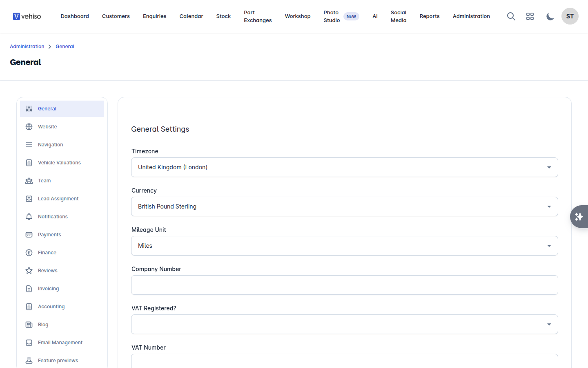Open the search magnifier icon

511,16
